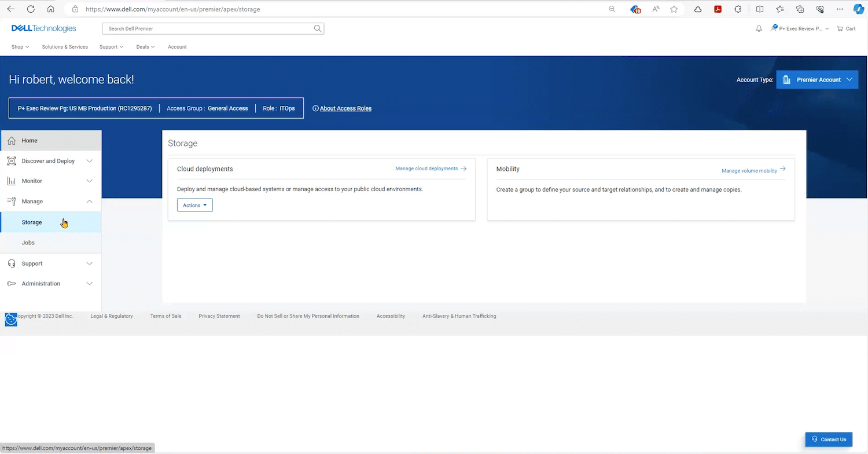The image size is (868, 454).
Task: Open Legal & Regulatory link
Action: tap(112, 316)
